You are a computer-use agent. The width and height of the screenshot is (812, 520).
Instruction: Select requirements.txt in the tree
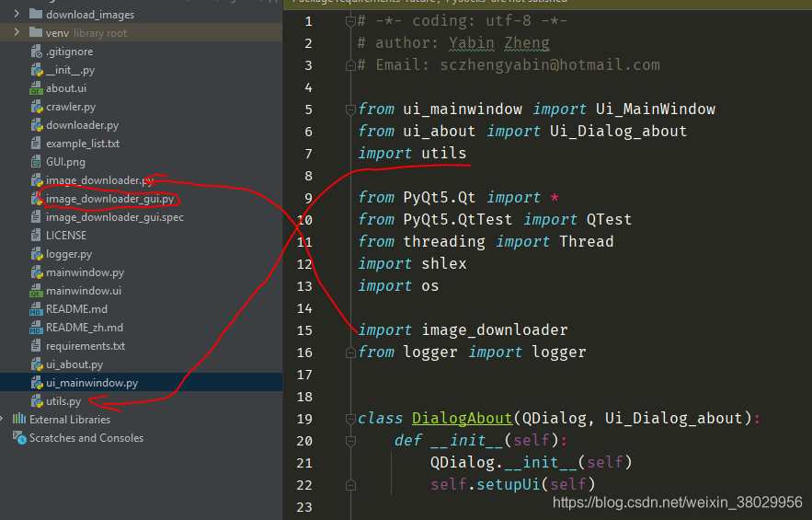pos(86,346)
